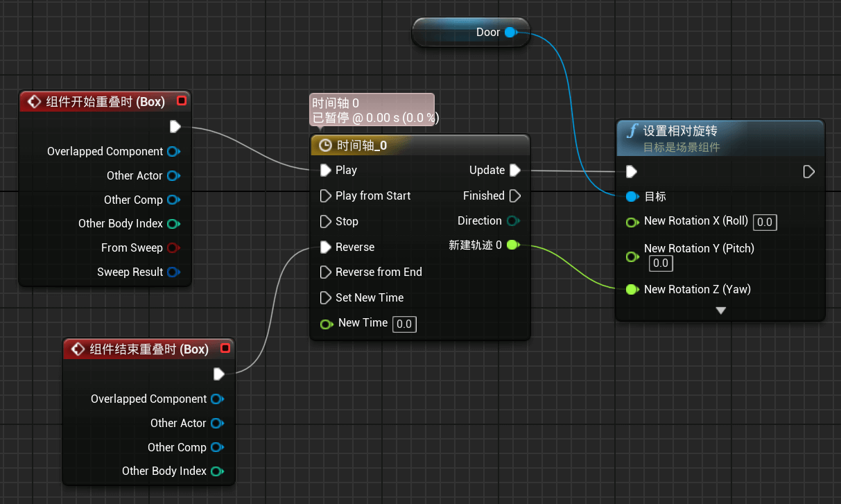
Task: Click the timeline Finished output pin
Action: click(x=515, y=195)
